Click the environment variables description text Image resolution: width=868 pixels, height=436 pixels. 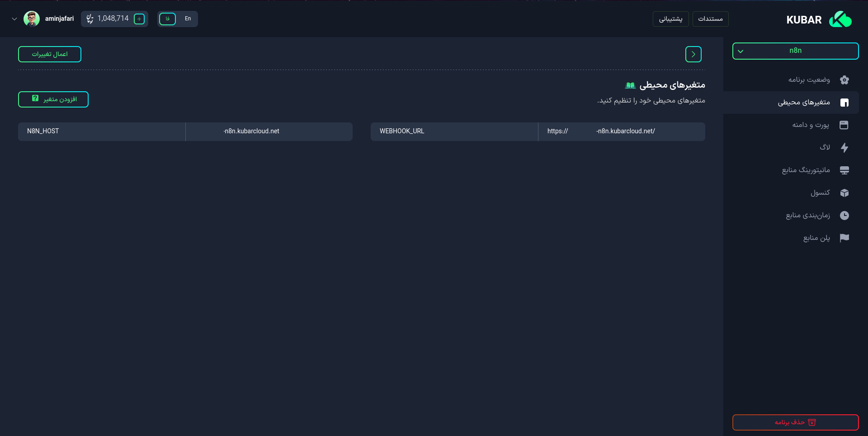tap(651, 100)
